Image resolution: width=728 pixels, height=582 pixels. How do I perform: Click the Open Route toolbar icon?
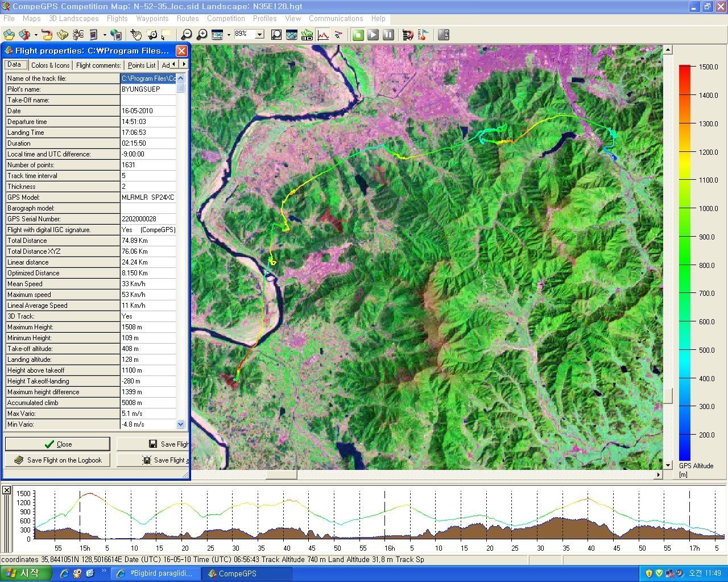(48, 35)
